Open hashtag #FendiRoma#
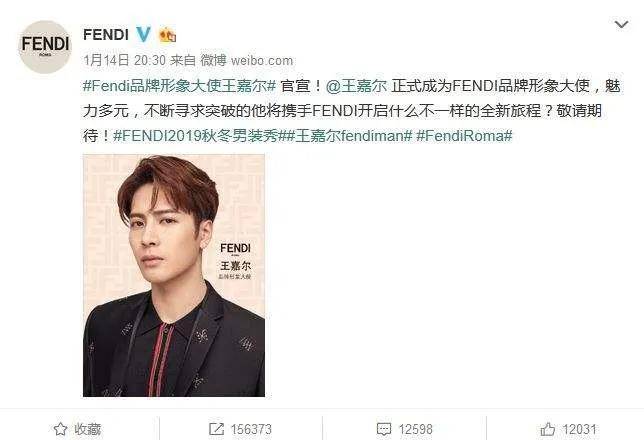The height and width of the screenshot is (440, 644). click(x=465, y=136)
